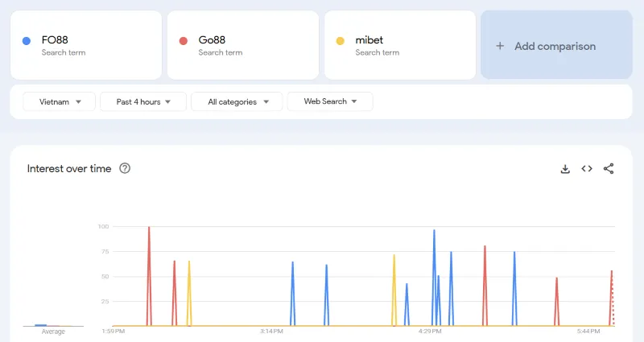Click the red Go88 peak at 100
Image resolution: width=644 pixels, height=342 pixels.
[x=149, y=228]
